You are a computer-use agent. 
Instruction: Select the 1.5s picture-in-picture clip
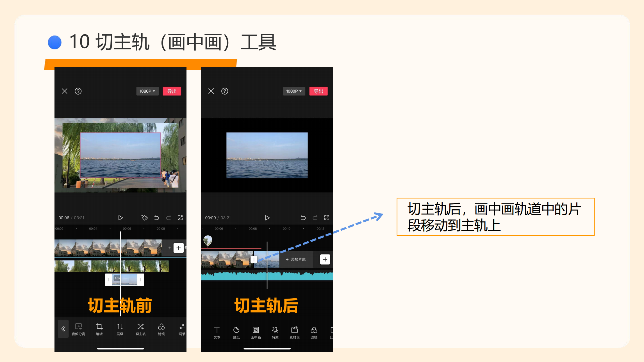tap(125, 280)
